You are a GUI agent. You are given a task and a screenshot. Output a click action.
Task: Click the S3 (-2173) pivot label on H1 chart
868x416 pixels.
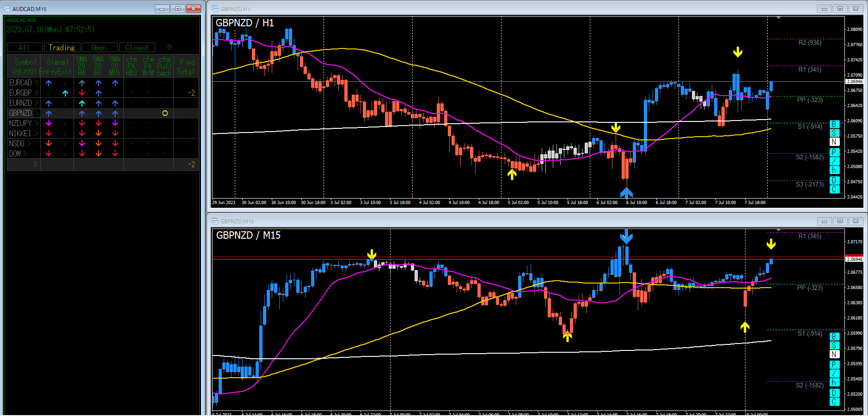810,184
